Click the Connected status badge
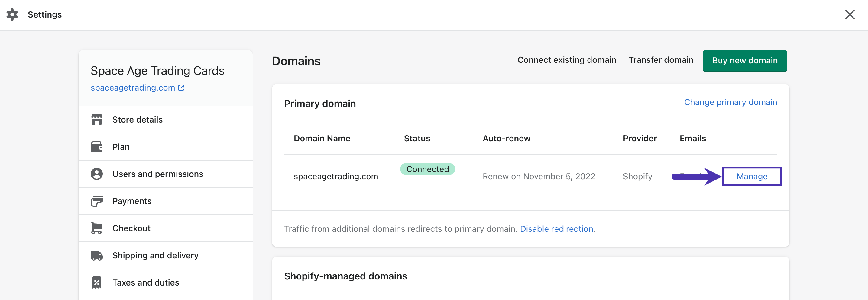The image size is (868, 300). [427, 169]
